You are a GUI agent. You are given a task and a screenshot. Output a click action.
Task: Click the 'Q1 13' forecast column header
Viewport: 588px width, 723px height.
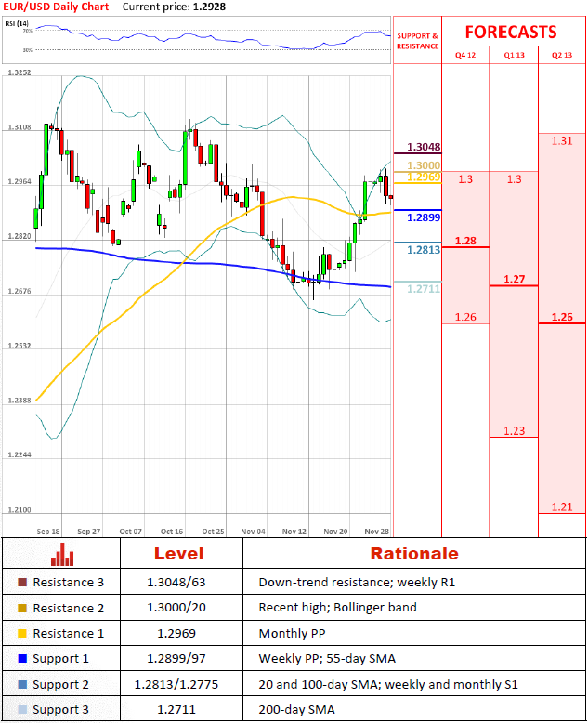coord(515,55)
